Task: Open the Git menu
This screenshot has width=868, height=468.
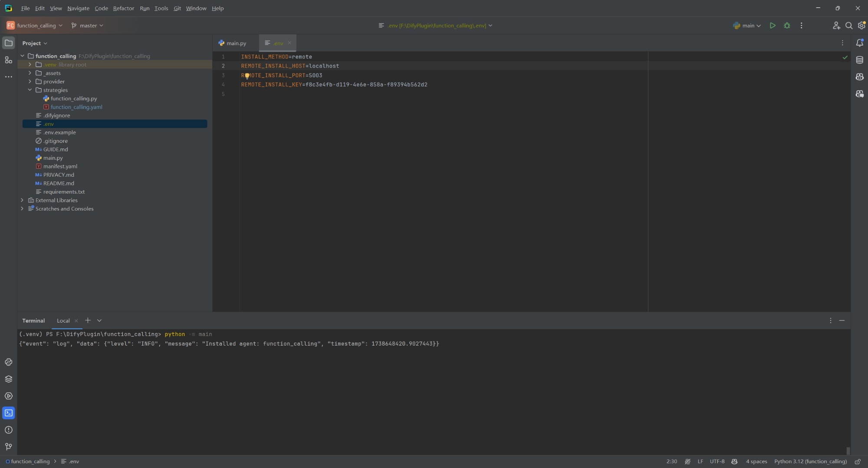Action: pyautogui.click(x=177, y=8)
